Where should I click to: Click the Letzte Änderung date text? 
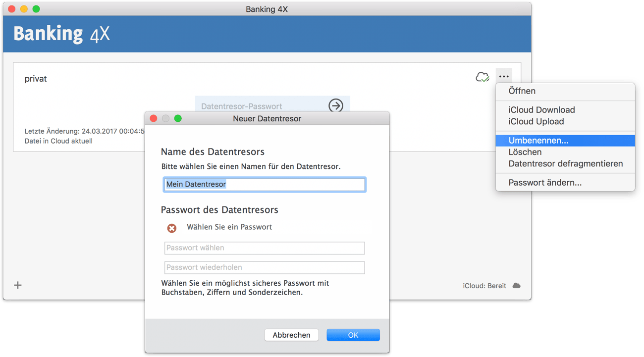click(84, 131)
